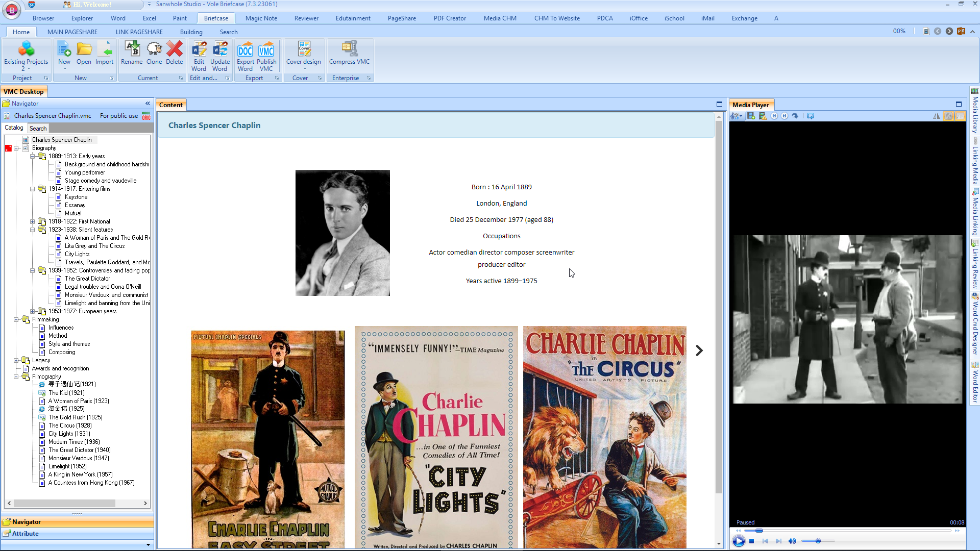Click the next arrow beside the poster gallery
Screen dimensions: 980x551
coord(699,351)
